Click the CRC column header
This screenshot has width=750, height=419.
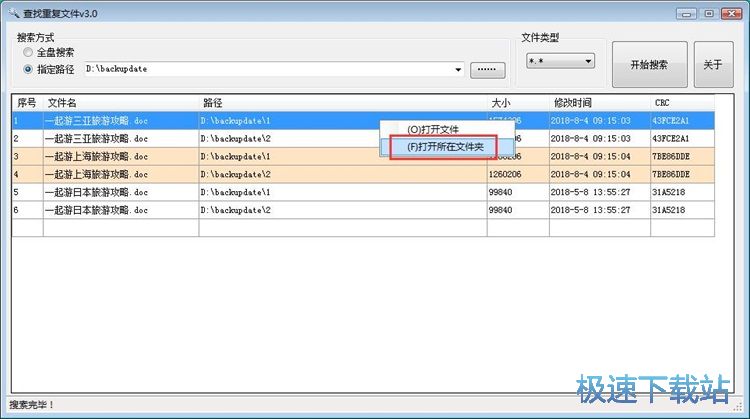[x=682, y=103]
